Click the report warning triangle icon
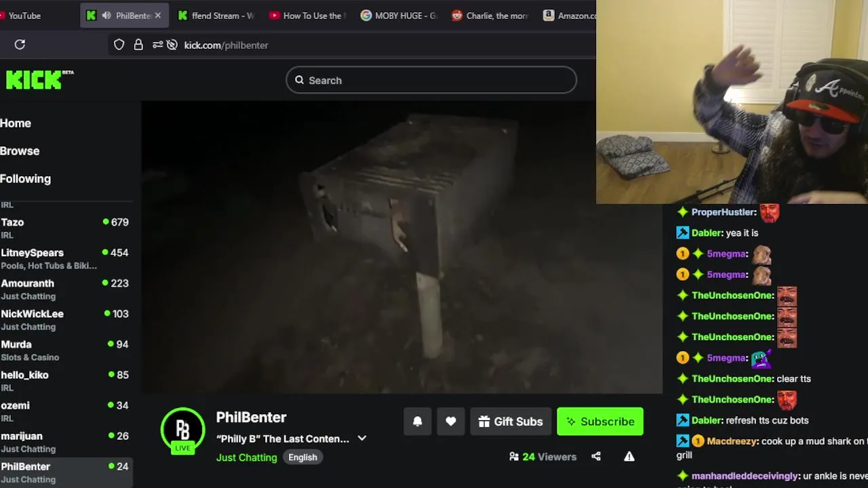Image resolution: width=868 pixels, height=488 pixels. pyautogui.click(x=629, y=457)
